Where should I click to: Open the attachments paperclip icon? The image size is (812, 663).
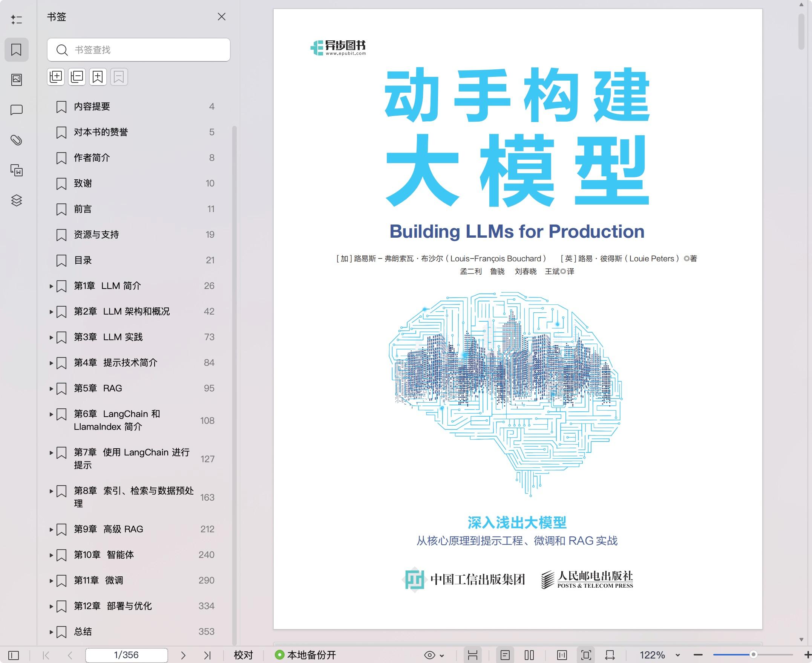coord(17,140)
